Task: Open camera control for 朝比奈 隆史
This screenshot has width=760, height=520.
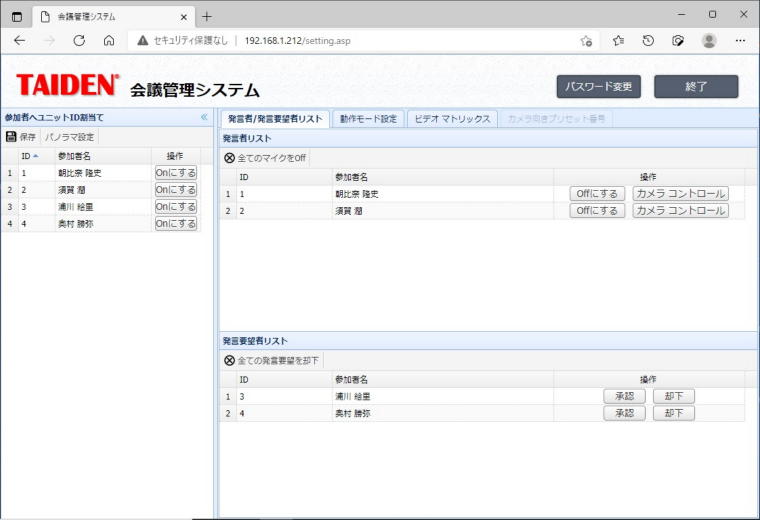Action: (x=680, y=194)
